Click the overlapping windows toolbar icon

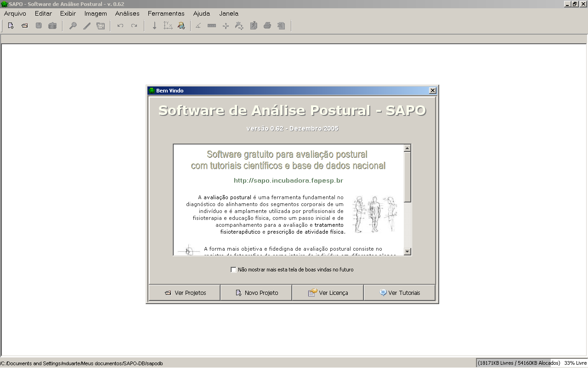tap(101, 26)
